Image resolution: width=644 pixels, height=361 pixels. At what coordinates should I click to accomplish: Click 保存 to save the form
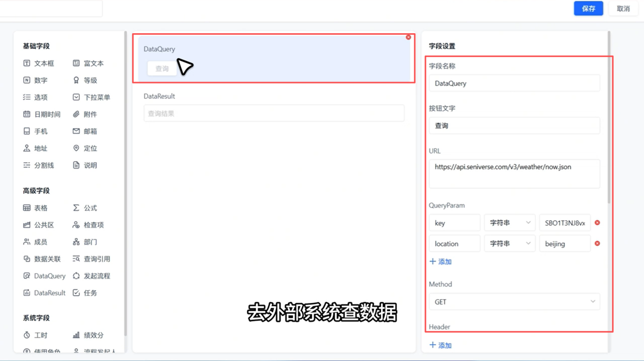(x=588, y=8)
